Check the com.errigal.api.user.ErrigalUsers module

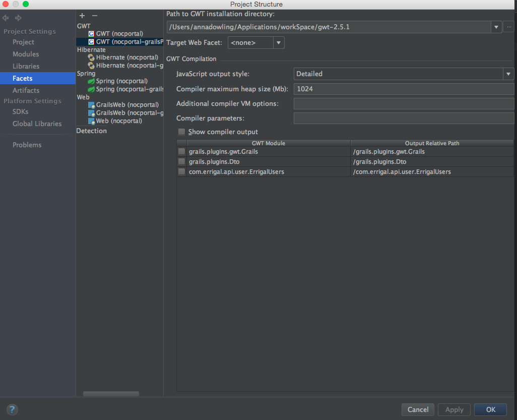(x=181, y=172)
